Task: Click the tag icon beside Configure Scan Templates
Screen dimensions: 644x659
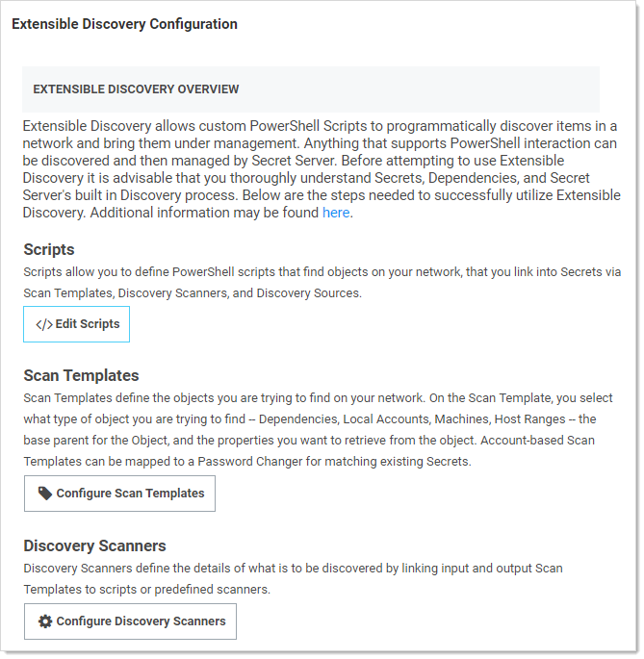Action: point(45,494)
